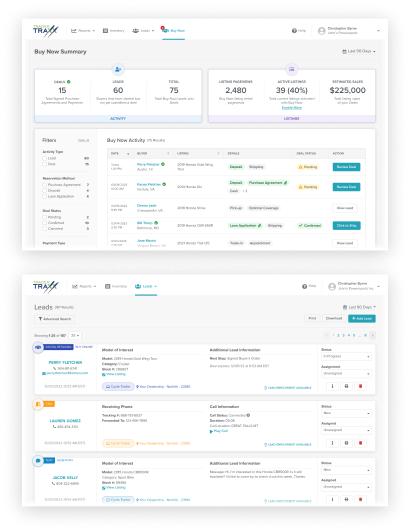Click the Help icon on the Leads page

point(304,286)
